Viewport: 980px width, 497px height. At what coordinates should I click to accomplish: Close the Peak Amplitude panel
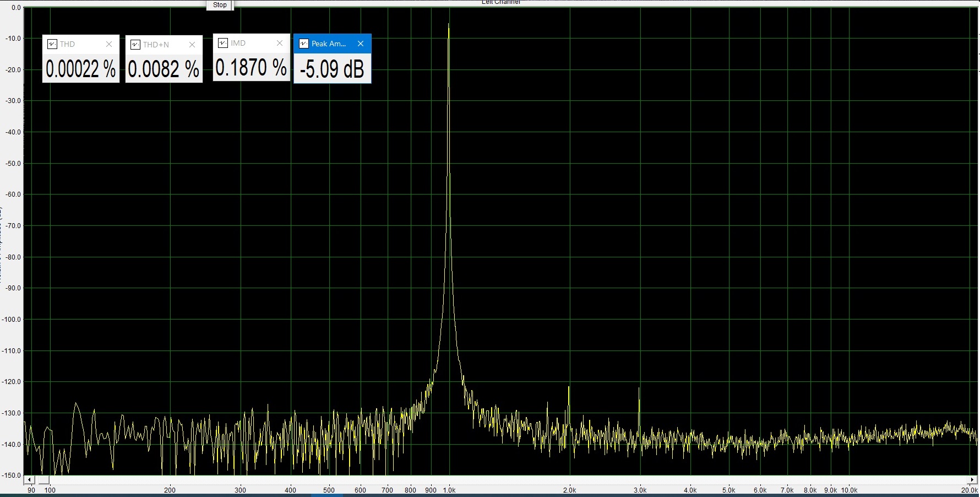coord(361,44)
